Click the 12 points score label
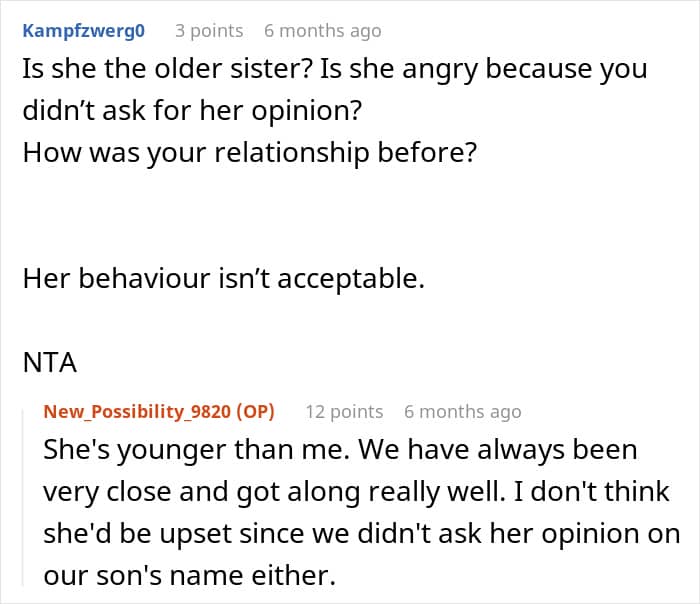This screenshot has width=700, height=604. click(344, 412)
